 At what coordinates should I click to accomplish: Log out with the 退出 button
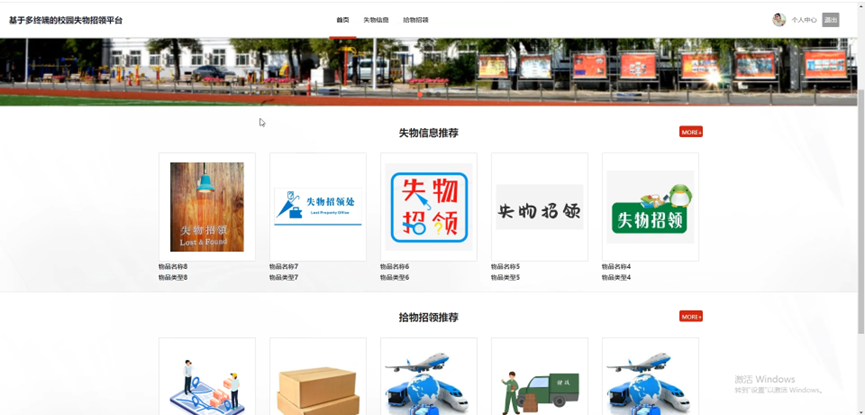(x=830, y=20)
